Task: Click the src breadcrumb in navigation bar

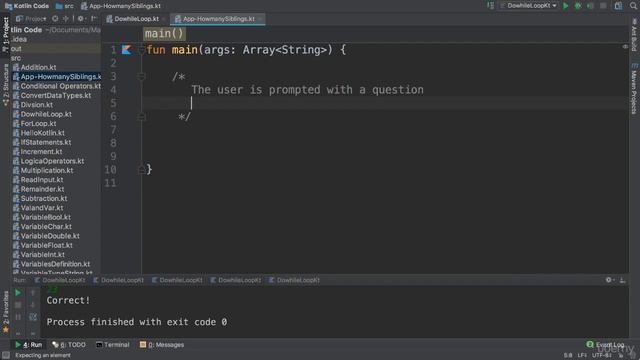Action: pos(65,6)
